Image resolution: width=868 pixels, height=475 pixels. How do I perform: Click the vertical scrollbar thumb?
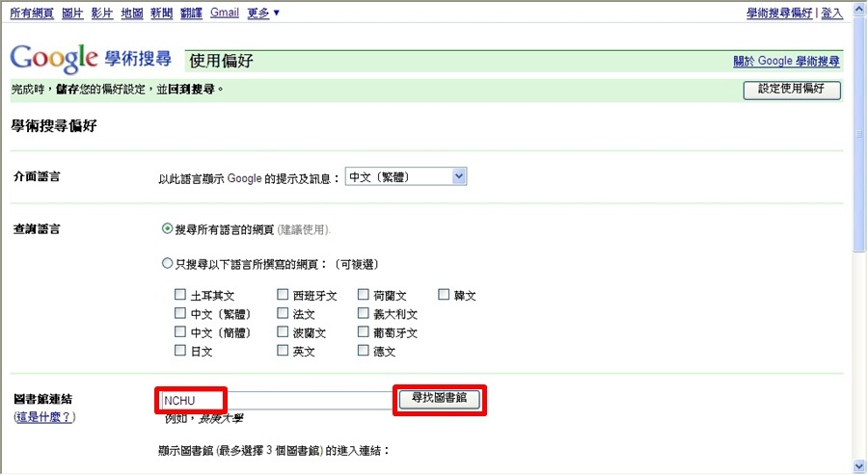[x=859, y=134]
